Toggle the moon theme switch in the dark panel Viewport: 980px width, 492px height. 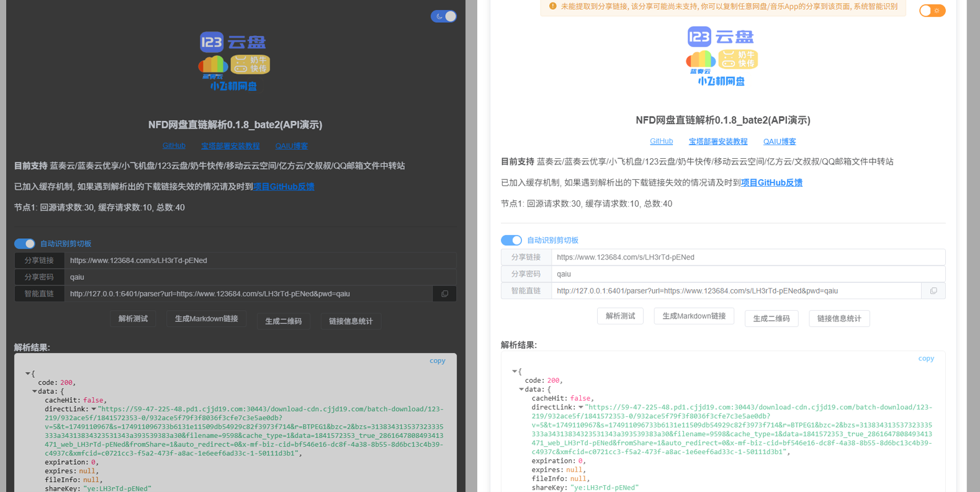point(443,16)
